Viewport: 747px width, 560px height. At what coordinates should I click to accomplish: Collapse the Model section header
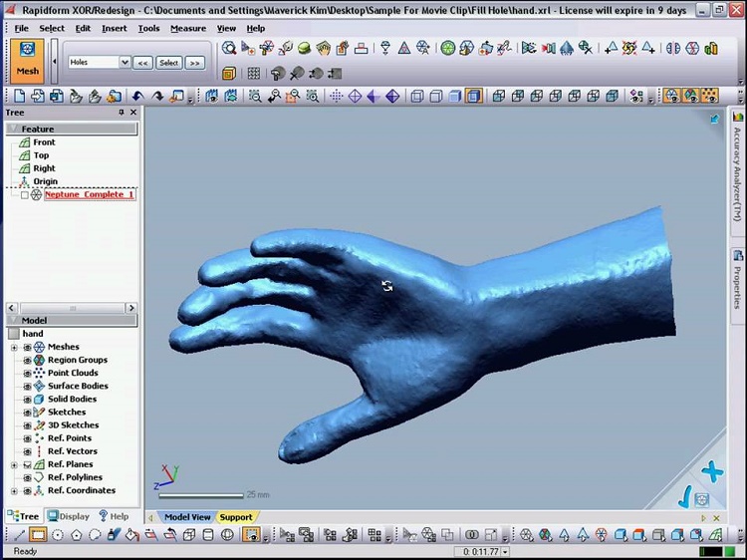[x=13, y=320]
